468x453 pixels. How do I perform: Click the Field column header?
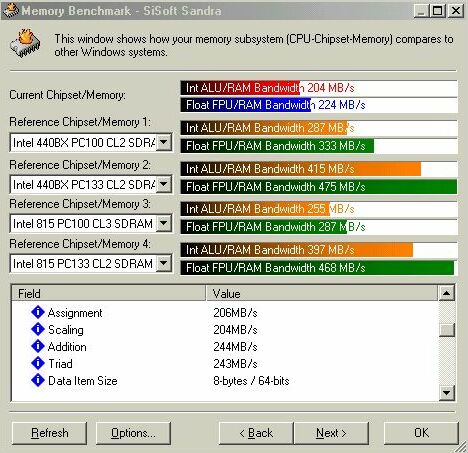coord(109,293)
